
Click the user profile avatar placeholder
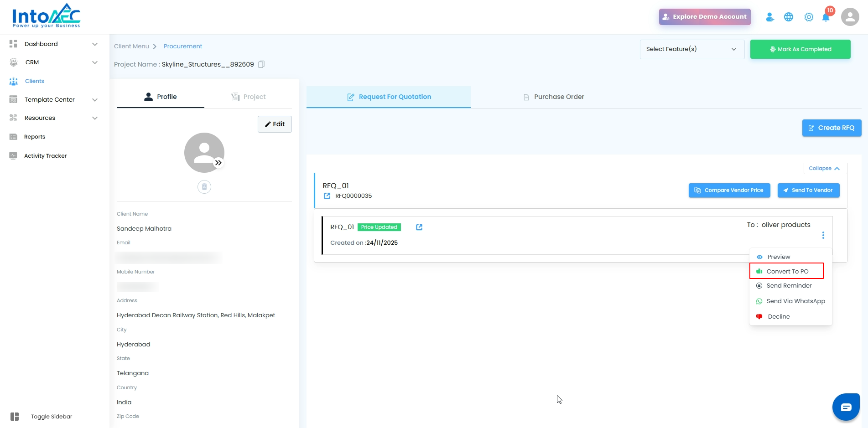(204, 153)
